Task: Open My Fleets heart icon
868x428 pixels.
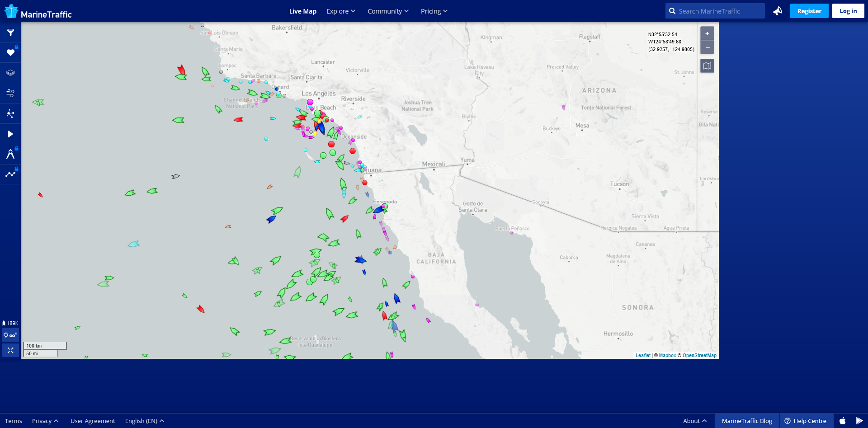Action: tap(10, 52)
